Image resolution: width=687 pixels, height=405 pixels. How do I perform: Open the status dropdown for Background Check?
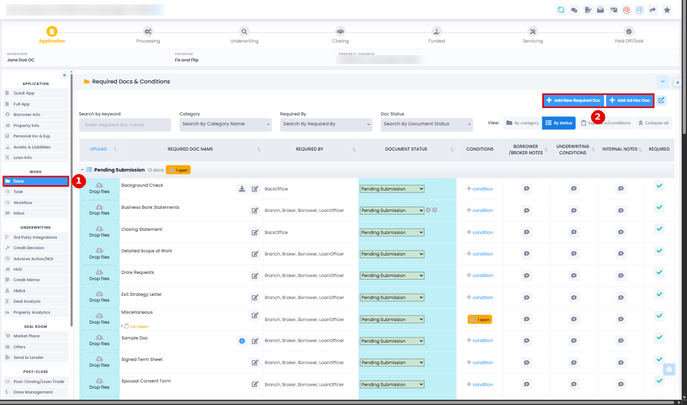point(392,189)
